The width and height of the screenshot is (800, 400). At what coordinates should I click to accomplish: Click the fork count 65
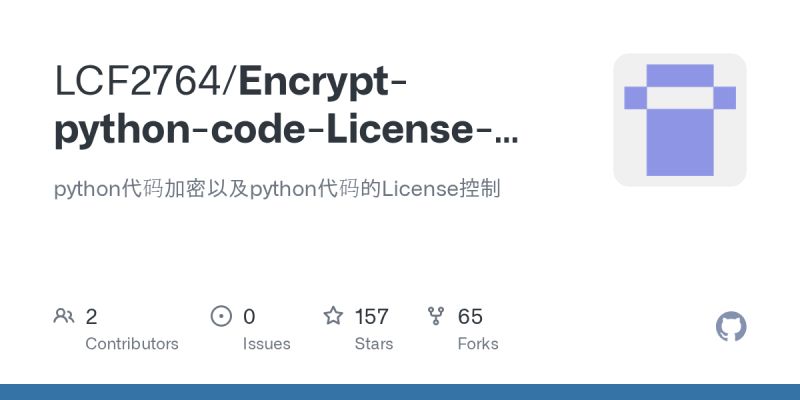coord(470,317)
